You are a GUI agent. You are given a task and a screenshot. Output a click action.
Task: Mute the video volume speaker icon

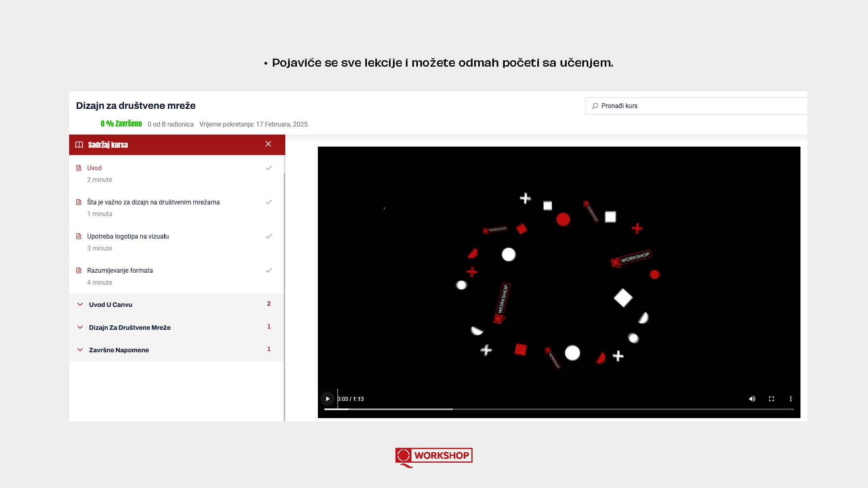752,399
